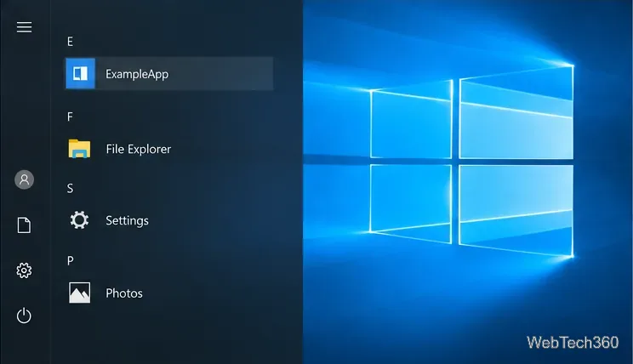The width and height of the screenshot is (633, 364).
Task: Click the letter F group header
Action: (70, 117)
